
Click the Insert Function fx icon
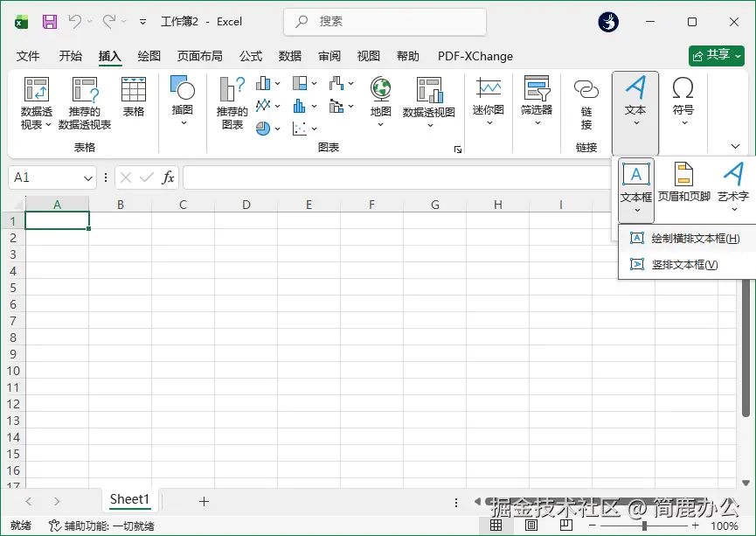pos(168,178)
